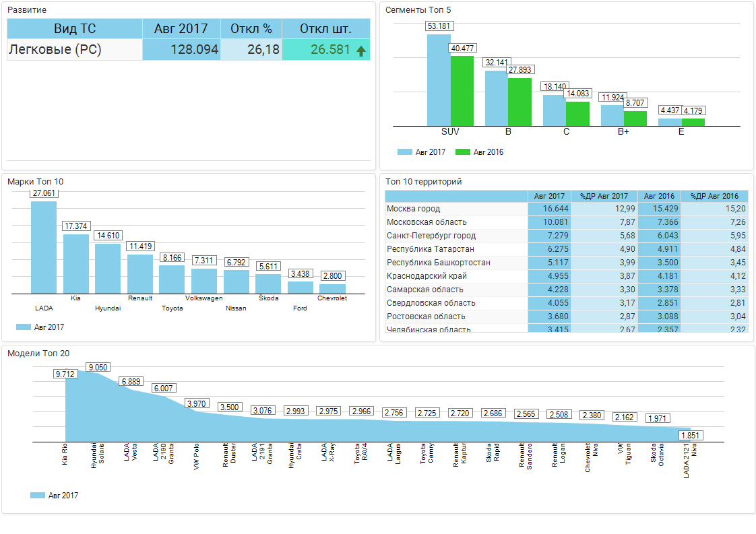Click the %ДР Авг 2016 column header
Viewport: 756px width, 534px height.
pyautogui.click(x=714, y=196)
